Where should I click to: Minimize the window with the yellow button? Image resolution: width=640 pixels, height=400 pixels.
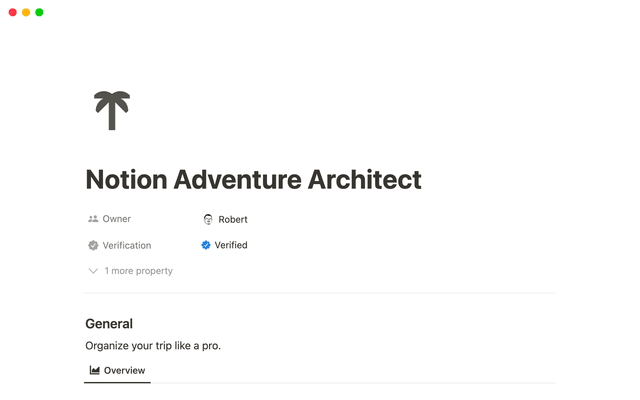click(26, 12)
